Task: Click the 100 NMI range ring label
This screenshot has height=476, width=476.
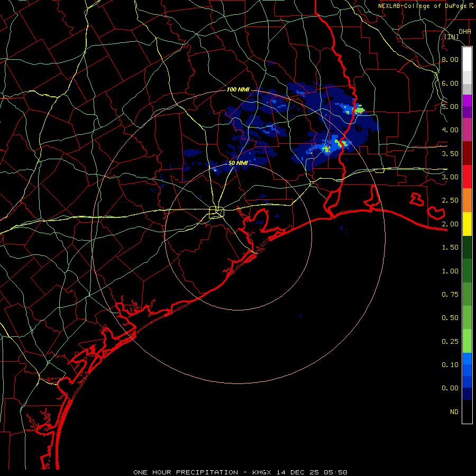Action: (238, 89)
